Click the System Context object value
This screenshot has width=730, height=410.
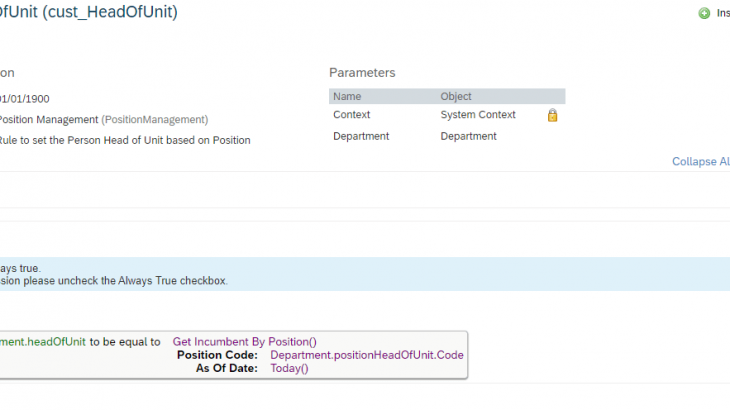pyautogui.click(x=478, y=115)
